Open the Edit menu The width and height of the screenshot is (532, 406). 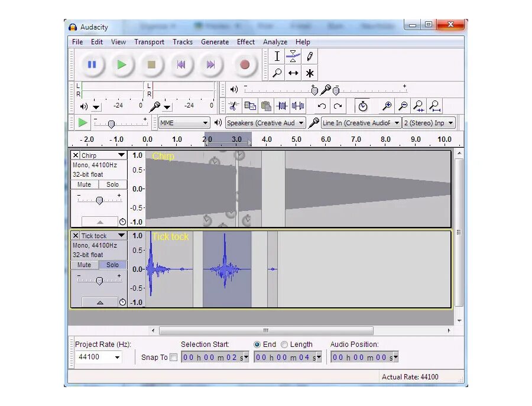click(97, 42)
